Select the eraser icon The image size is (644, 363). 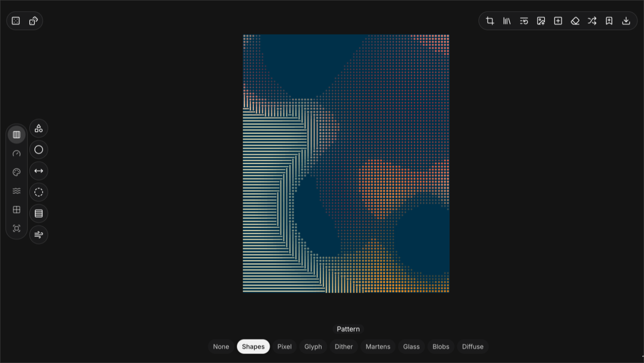575,21
